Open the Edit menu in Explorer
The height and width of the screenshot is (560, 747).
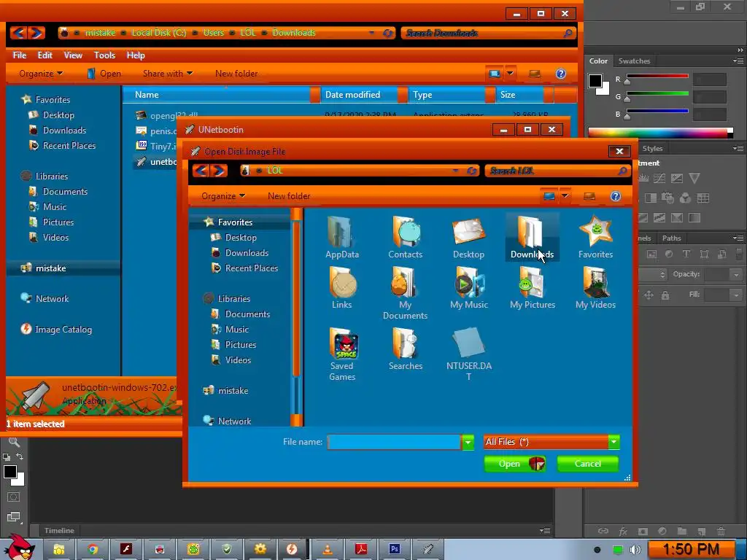44,55
